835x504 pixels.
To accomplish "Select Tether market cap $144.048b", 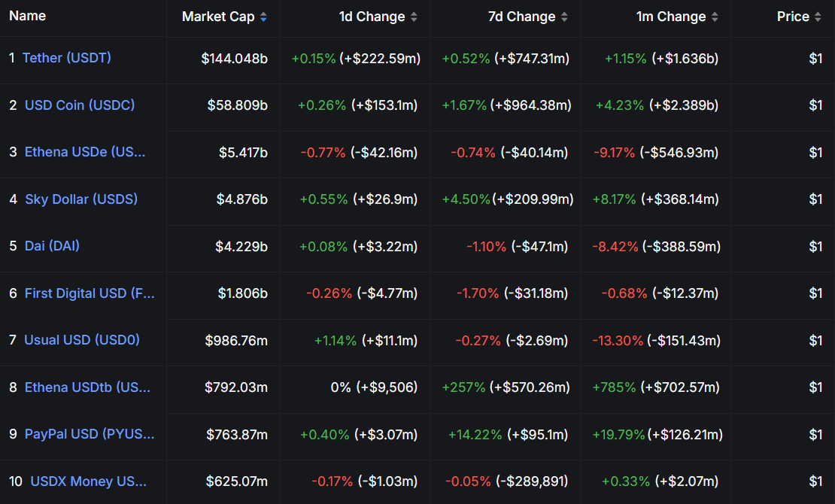I will 234,59.
